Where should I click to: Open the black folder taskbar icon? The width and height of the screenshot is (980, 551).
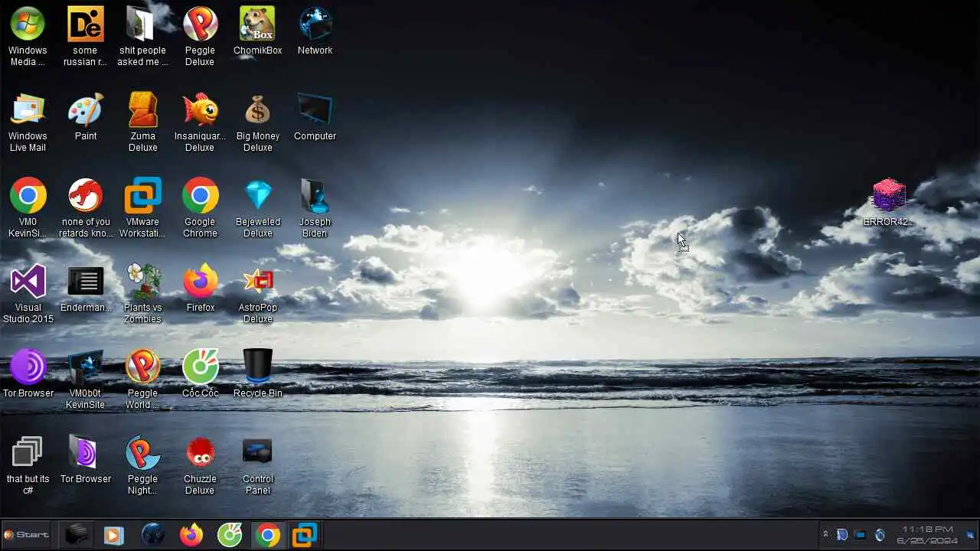pos(76,535)
